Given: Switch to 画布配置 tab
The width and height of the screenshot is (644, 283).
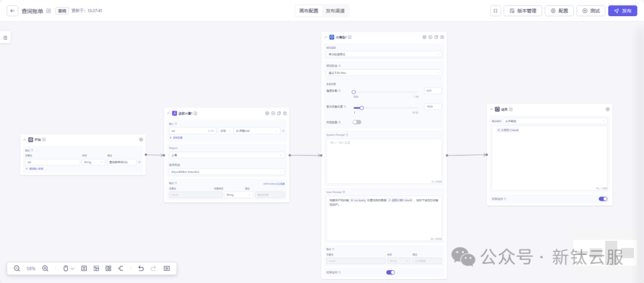Looking at the screenshot, I should click(308, 11).
